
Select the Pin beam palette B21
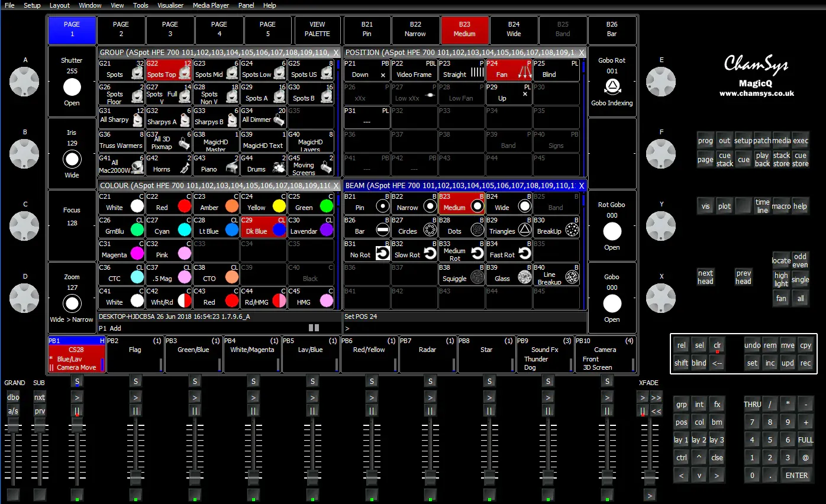click(x=367, y=203)
